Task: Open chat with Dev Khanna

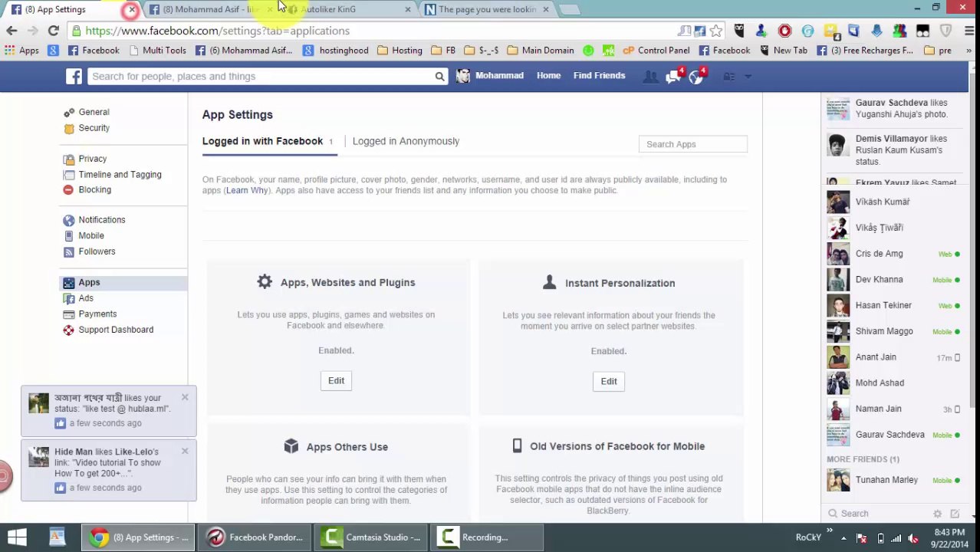Action: (x=893, y=280)
